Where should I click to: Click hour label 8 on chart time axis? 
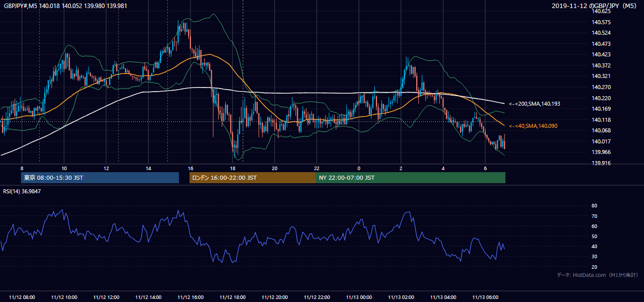[22, 168]
